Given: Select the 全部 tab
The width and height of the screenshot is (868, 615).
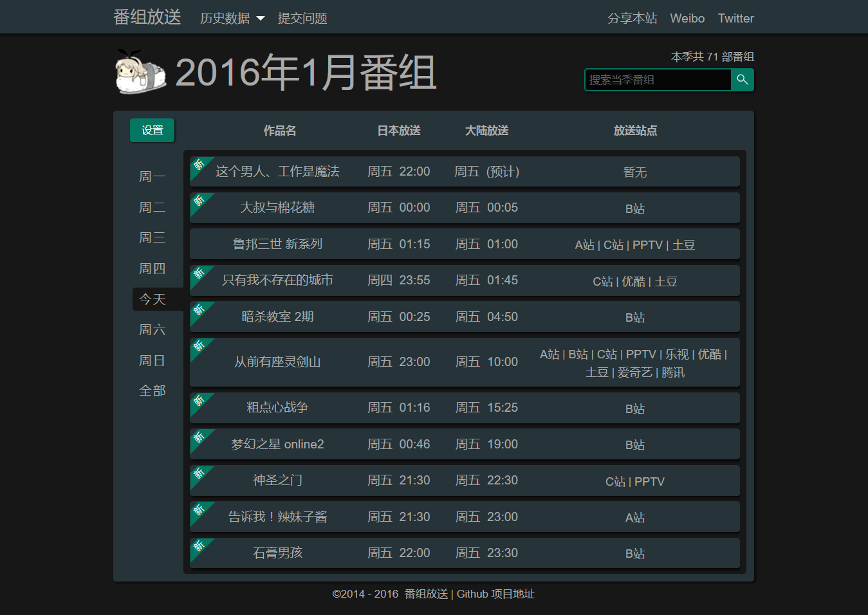Looking at the screenshot, I should pos(152,390).
